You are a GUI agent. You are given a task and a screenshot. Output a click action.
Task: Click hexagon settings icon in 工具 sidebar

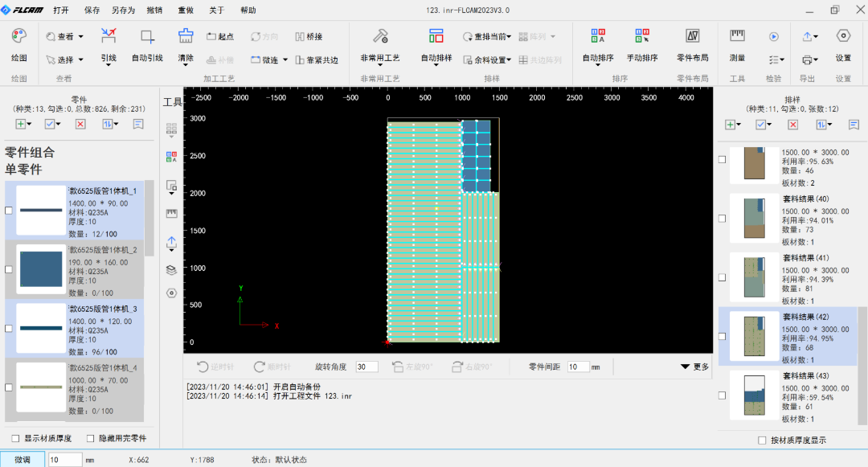point(172,293)
